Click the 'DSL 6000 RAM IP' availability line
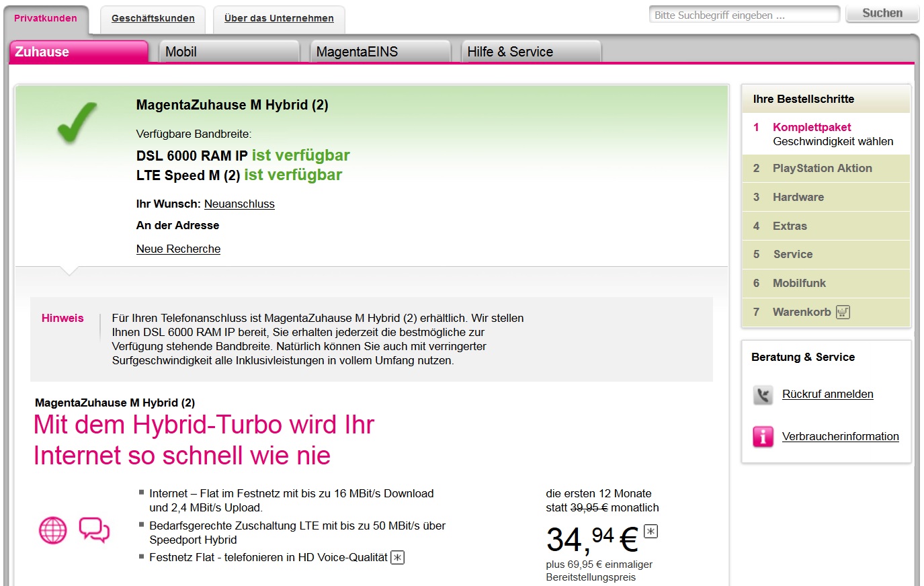The image size is (924, 586). pyautogui.click(x=243, y=156)
